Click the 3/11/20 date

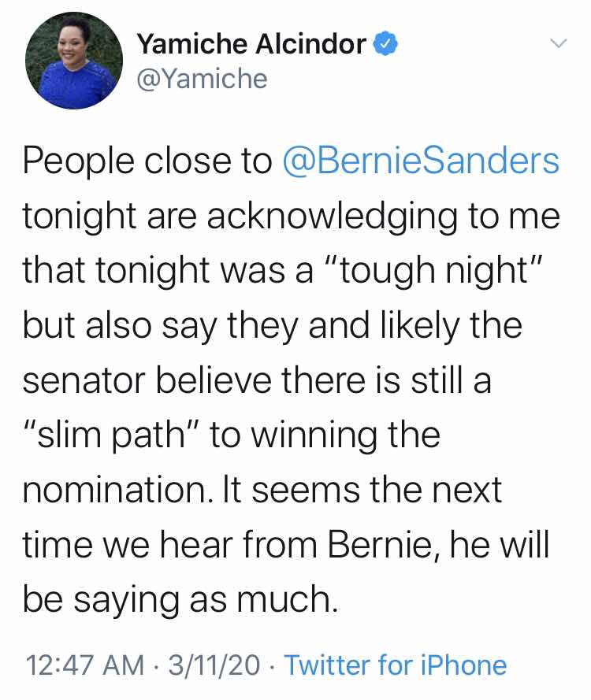(x=214, y=665)
